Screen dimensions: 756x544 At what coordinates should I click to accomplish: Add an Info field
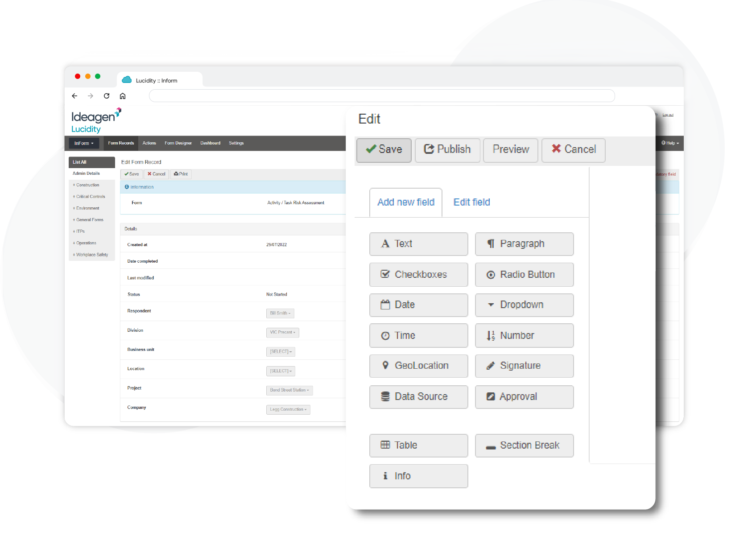point(418,476)
